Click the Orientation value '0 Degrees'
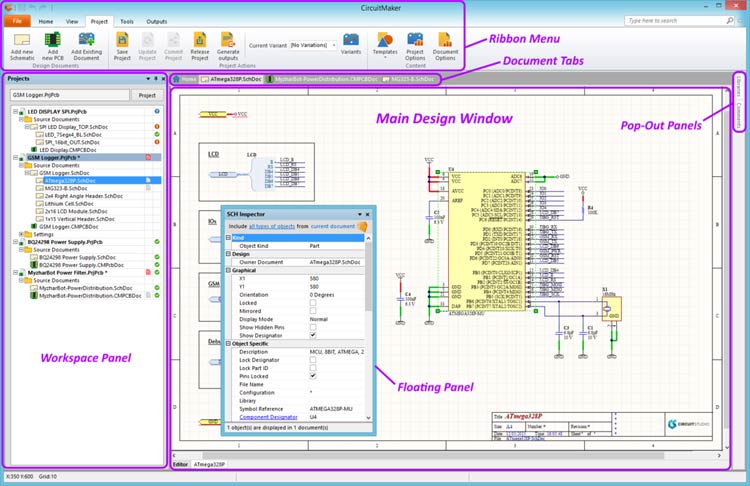The height and width of the screenshot is (486, 750). (322, 295)
